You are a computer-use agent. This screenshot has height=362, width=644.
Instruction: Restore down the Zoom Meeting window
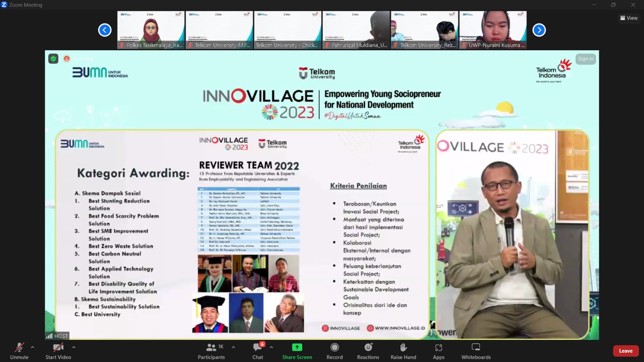pos(613,5)
